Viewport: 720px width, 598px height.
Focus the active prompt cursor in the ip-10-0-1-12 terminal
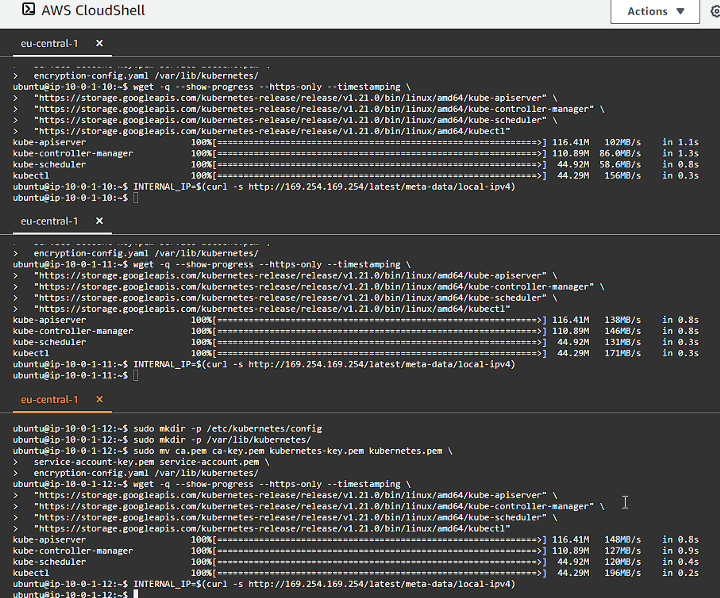pyautogui.click(x=135, y=594)
